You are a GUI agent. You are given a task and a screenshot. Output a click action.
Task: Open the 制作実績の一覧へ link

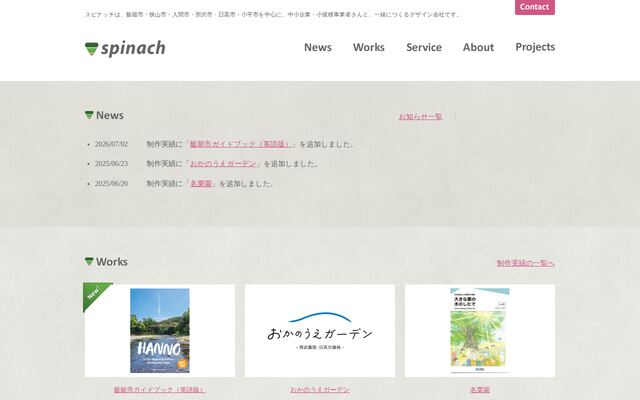pyautogui.click(x=526, y=263)
